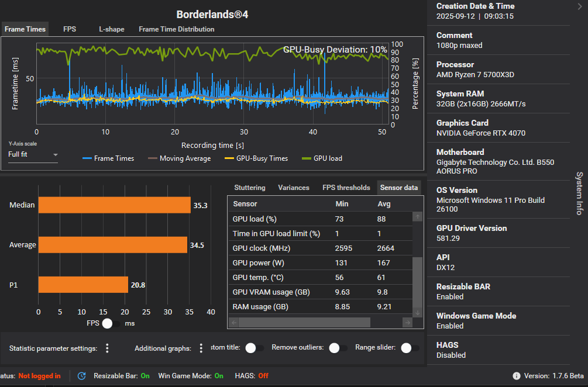Open the Y-Axis scale Full fit dropdown
The width and height of the screenshot is (588, 387).
tap(33, 155)
